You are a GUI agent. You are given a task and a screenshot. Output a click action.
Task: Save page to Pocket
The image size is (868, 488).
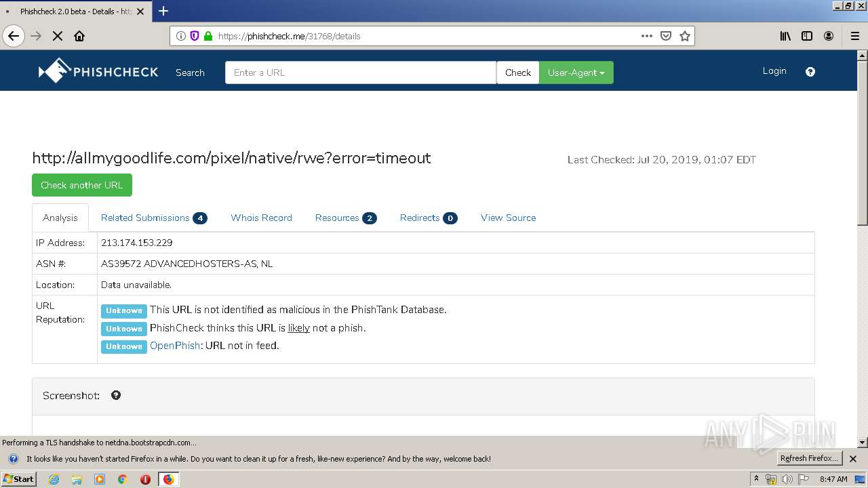click(666, 36)
